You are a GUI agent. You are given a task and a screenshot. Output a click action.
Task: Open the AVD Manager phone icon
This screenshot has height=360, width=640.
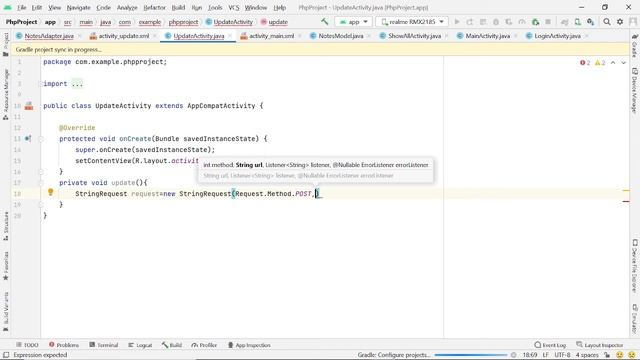578,22
